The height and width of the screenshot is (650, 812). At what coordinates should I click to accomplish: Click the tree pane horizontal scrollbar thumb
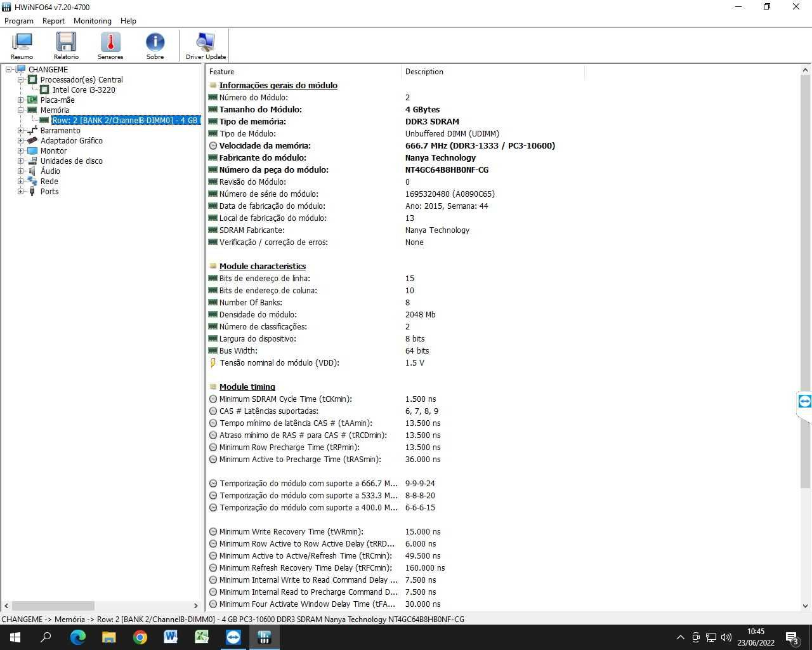pos(53,606)
